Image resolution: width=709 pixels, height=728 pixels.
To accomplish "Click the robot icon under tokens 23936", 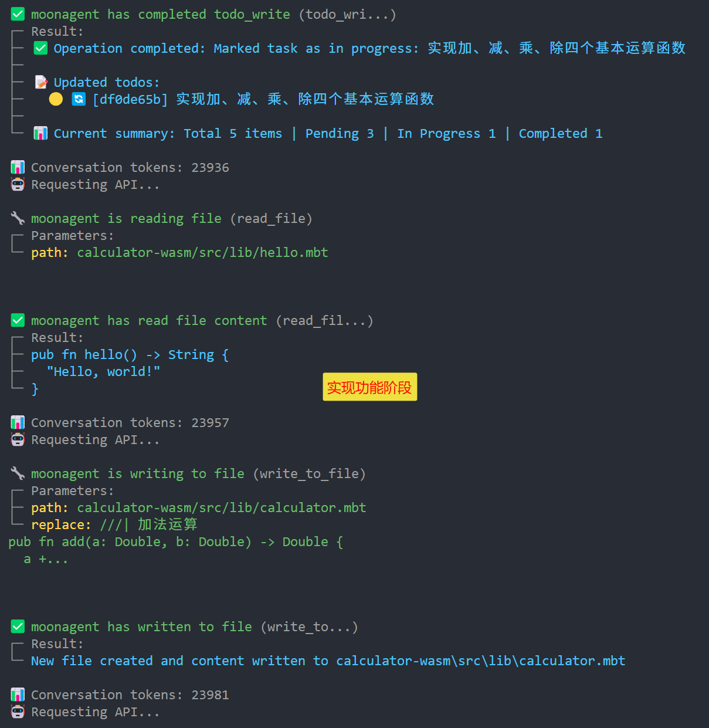I will (18, 184).
